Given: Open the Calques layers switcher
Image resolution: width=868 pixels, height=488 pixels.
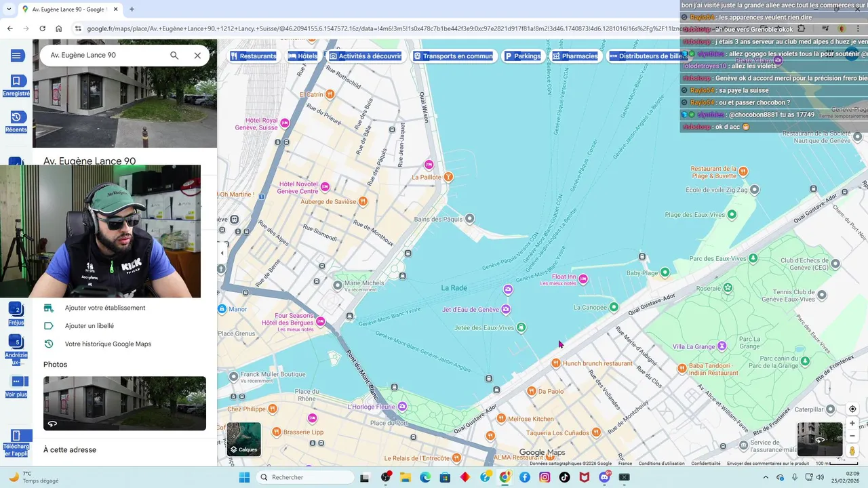Looking at the screenshot, I should 243,439.
